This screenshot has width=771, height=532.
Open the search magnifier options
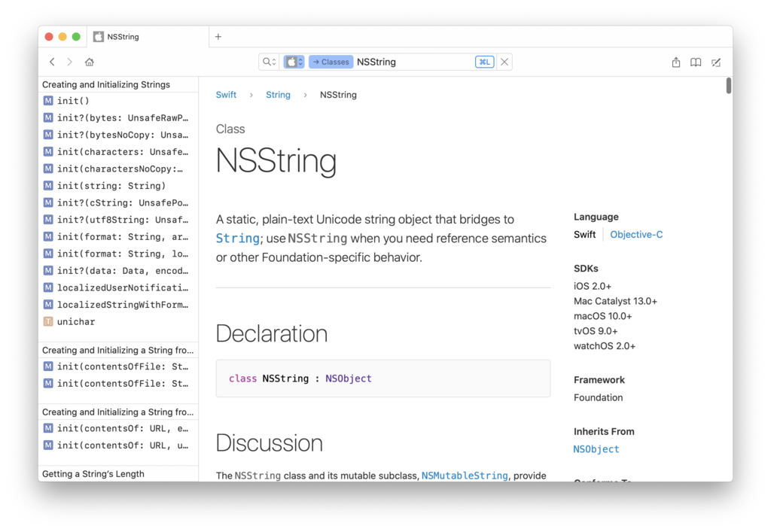click(269, 62)
